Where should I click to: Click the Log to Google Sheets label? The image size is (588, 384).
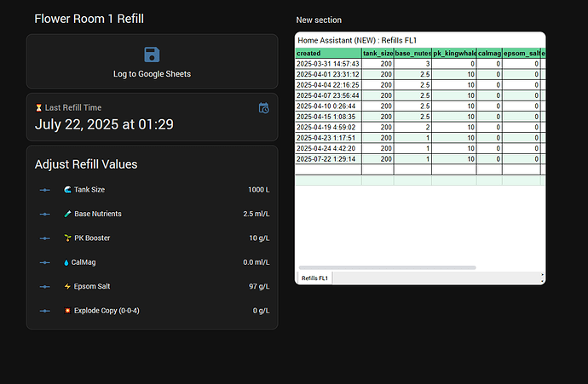152,74
